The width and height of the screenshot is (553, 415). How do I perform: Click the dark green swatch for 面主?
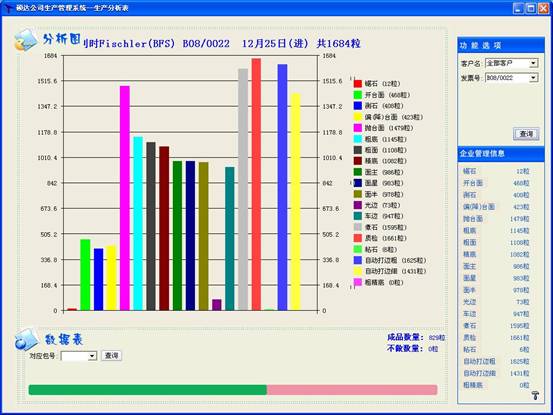pos(358,172)
